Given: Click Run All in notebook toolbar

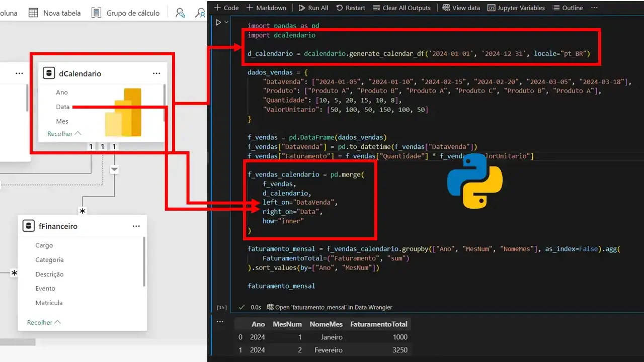Looking at the screenshot, I should point(313,8).
